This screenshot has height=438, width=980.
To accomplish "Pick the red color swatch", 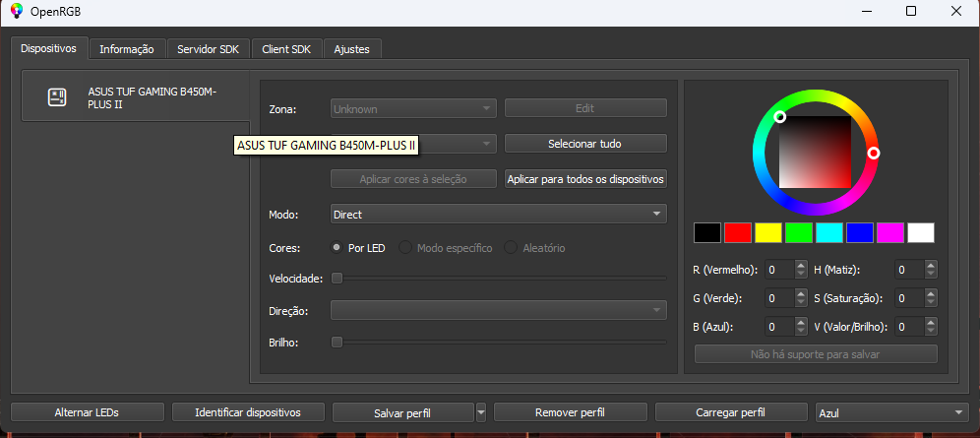I will [738, 232].
